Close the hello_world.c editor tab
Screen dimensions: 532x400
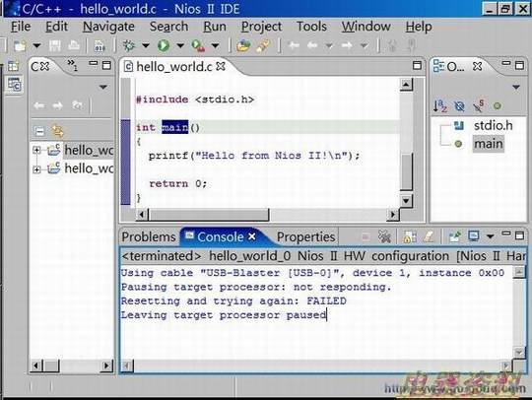pos(221,66)
